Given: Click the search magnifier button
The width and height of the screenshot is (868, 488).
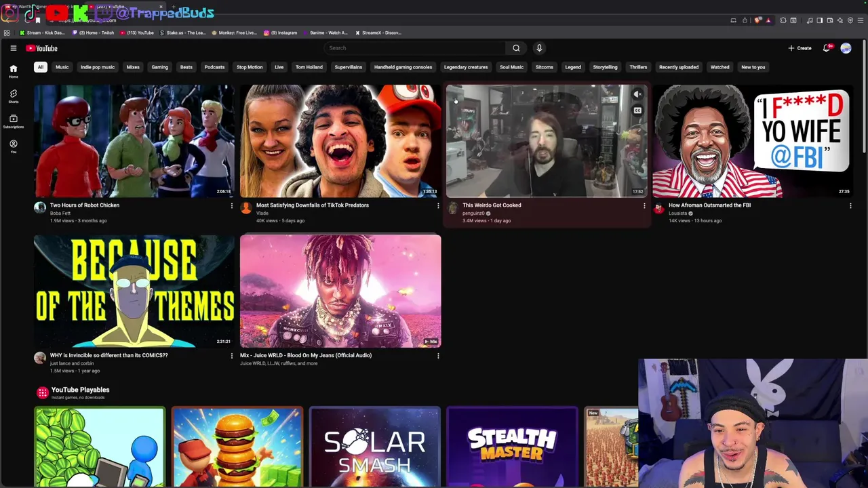Looking at the screenshot, I should pos(516,48).
